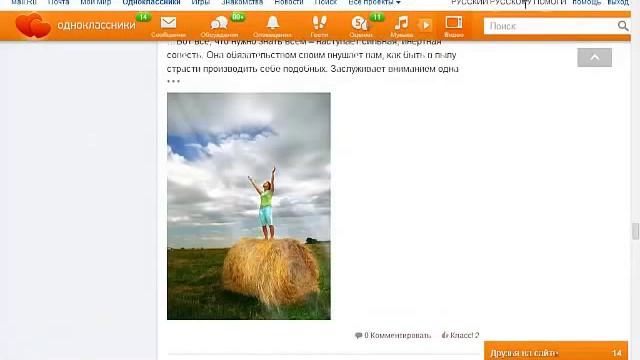Click into the Поиск search field
This screenshot has height=360, width=640.
click(551, 26)
